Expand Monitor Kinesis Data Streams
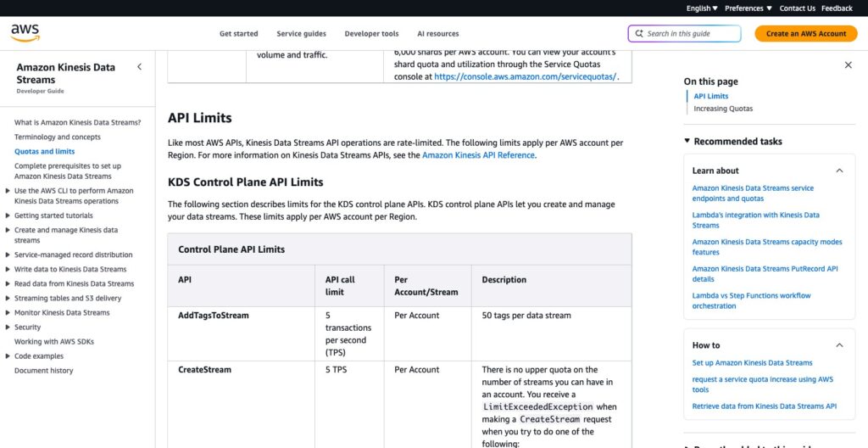868x448 pixels. [8, 313]
